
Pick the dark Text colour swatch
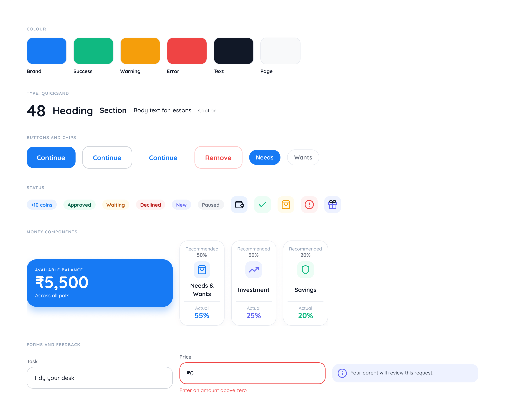(x=234, y=51)
